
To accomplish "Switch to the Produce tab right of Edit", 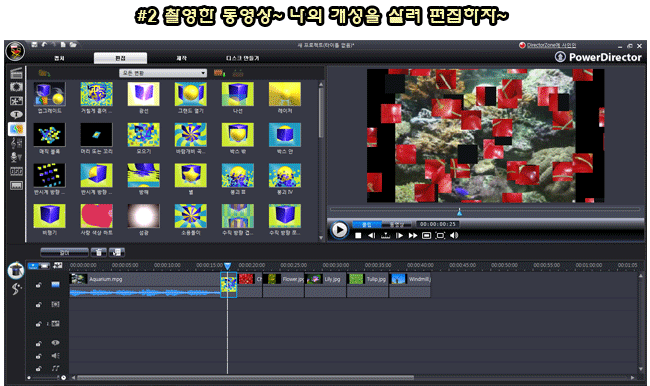I will pyautogui.click(x=181, y=58).
